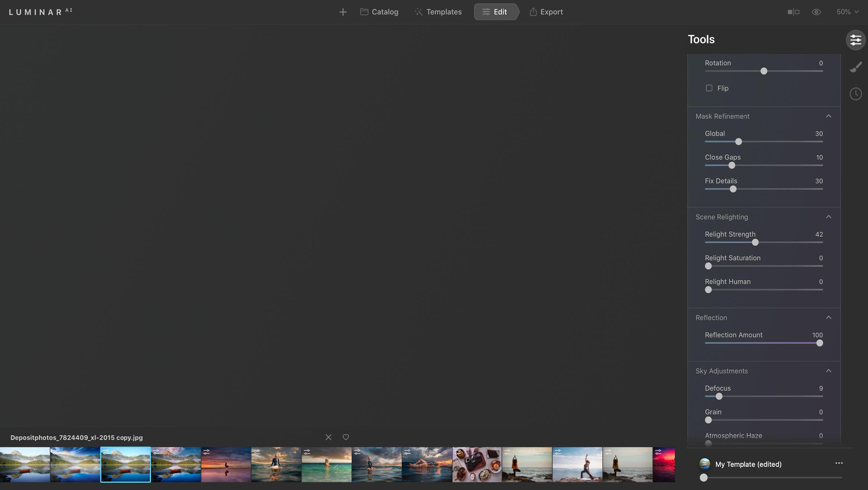Viewport: 868px width, 490px height.
Task: Toggle the quick preview eye icon
Action: pos(816,12)
